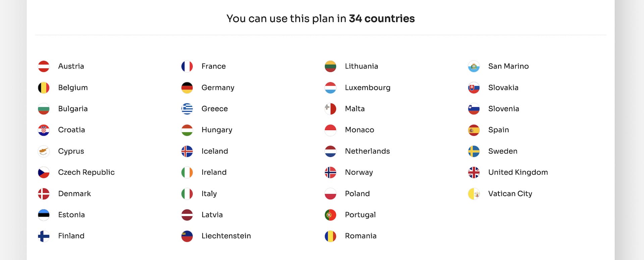Click the Greece flag icon
This screenshot has width=644, height=260.
(x=187, y=109)
